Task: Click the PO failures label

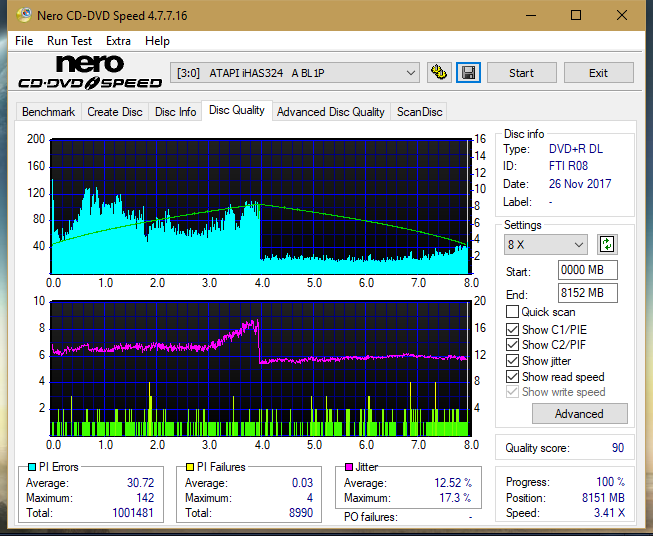Action: click(371, 517)
